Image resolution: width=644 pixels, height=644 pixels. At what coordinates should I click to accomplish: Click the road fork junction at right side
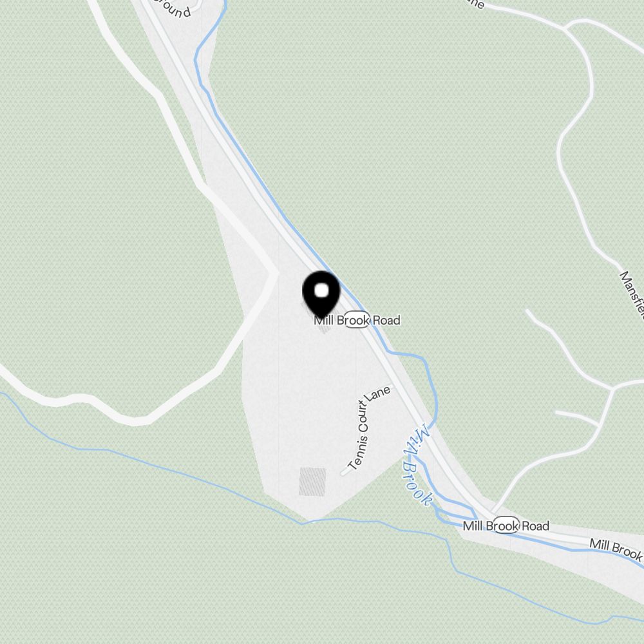click(x=612, y=388)
